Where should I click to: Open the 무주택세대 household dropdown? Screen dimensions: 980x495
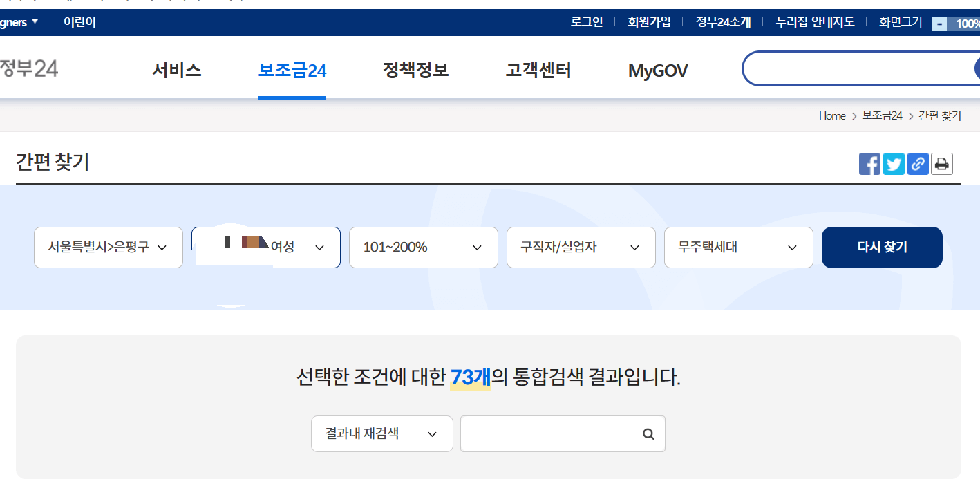pyautogui.click(x=738, y=247)
